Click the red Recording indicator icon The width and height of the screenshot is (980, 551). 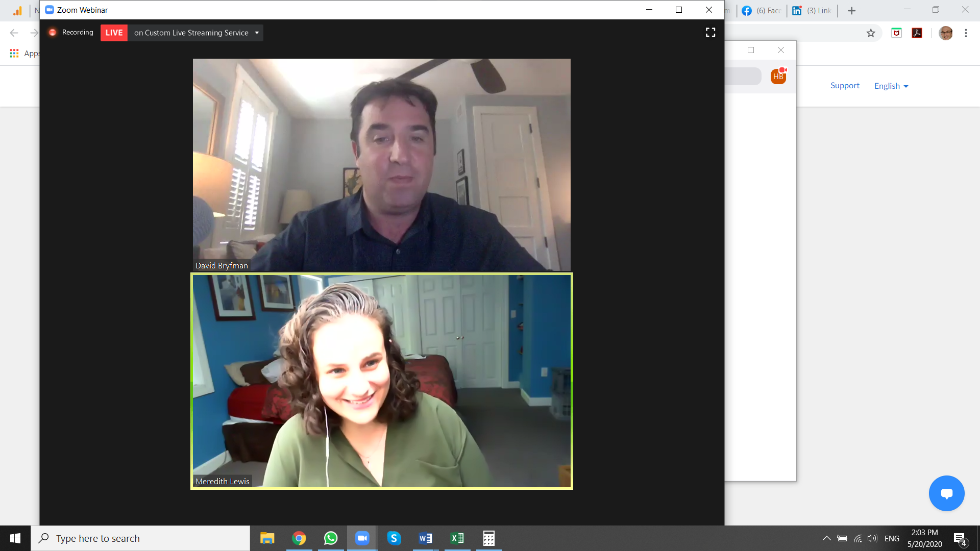pos(53,33)
